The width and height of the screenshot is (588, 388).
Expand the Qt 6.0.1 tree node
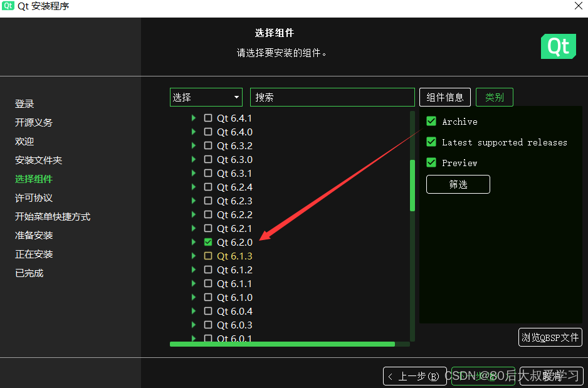click(192, 338)
